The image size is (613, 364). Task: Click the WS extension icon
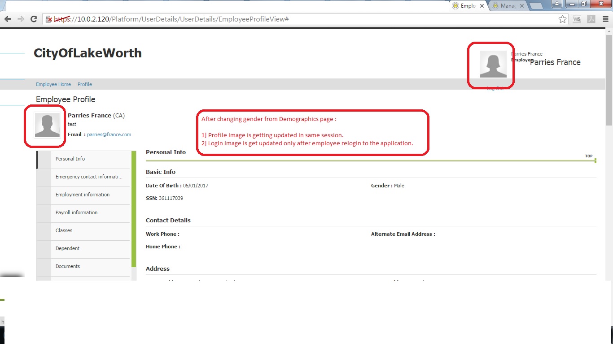577,19
